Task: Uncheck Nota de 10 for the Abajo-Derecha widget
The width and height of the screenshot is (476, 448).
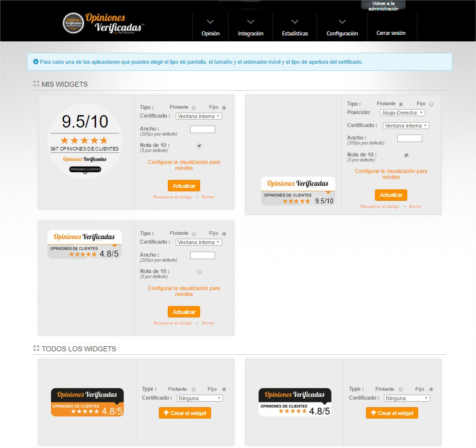Action: click(406, 155)
